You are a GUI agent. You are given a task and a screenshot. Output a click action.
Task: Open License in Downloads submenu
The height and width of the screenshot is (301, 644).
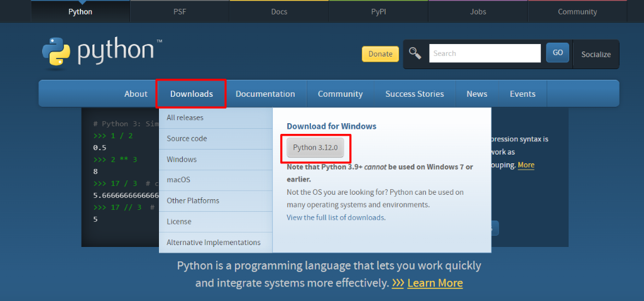click(216, 222)
